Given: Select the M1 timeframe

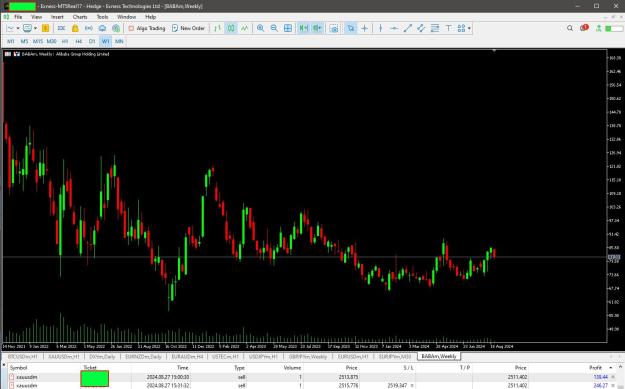Looking at the screenshot, I should click(11, 41).
